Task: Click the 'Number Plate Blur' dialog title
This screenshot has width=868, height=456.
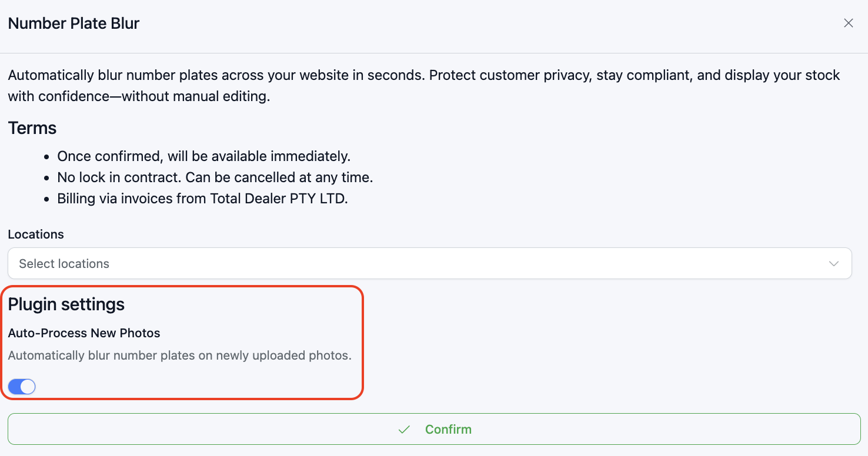Action: [x=74, y=24]
